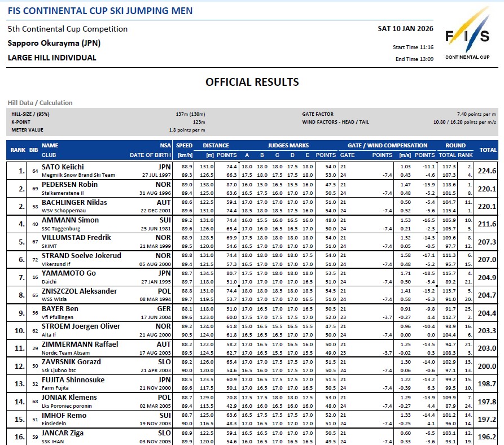Select the name YAMAMOTO Go
Viewport: 504px width, 445px height.
click(x=69, y=273)
